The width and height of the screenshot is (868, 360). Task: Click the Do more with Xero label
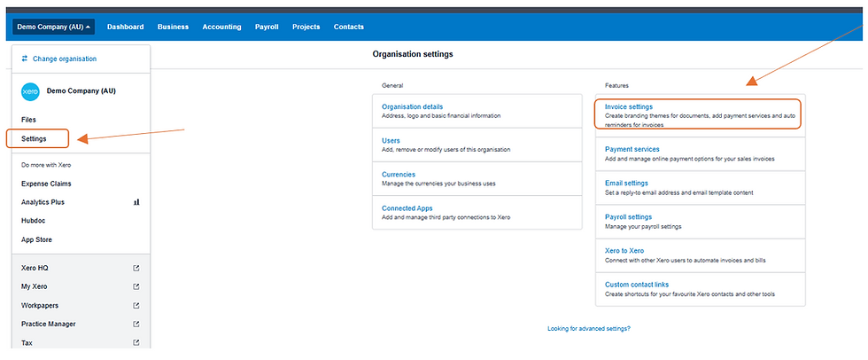pos(46,165)
